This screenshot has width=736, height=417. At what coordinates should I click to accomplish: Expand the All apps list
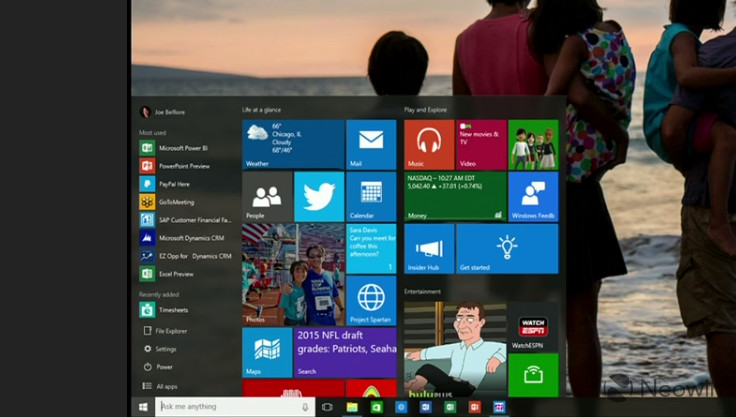click(x=160, y=386)
